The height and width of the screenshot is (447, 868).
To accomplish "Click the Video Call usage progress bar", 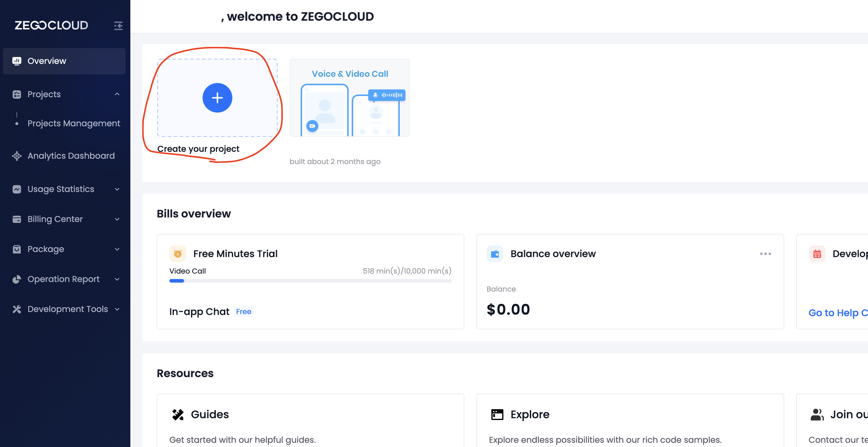I will [310, 281].
